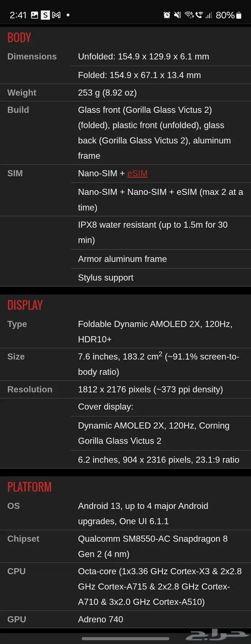Tap the S app notification icon

pyautogui.click(x=45, y=15)
